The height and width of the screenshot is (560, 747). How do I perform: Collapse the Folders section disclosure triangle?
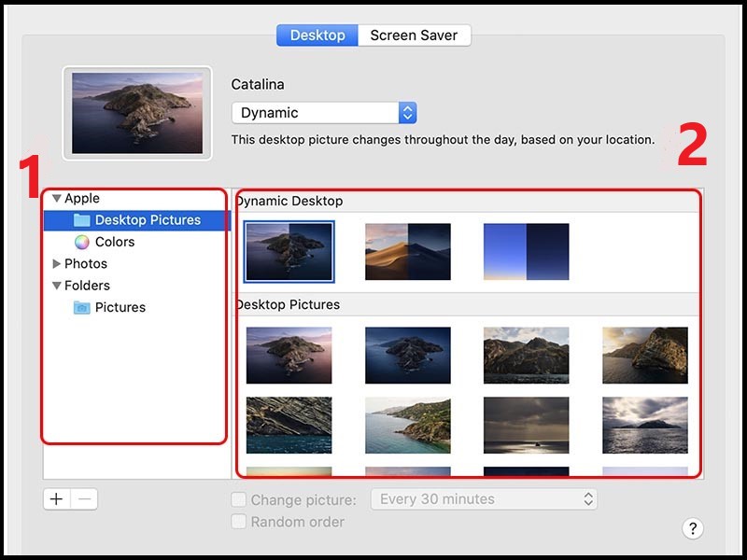57,286
